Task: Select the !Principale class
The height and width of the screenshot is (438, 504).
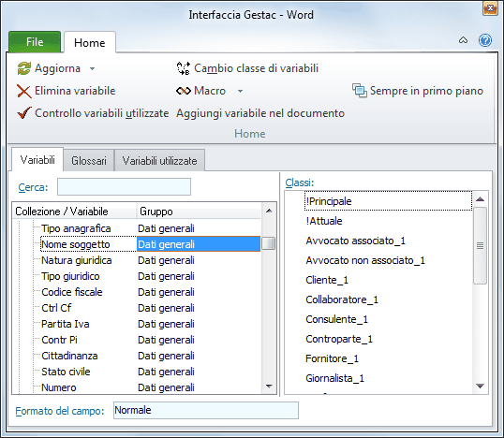Action: [388, 201]
